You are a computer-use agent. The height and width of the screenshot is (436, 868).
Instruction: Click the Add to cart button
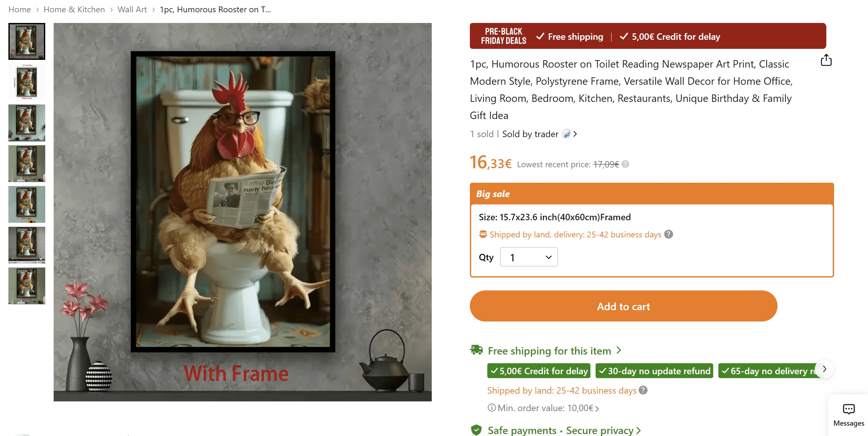623,306
